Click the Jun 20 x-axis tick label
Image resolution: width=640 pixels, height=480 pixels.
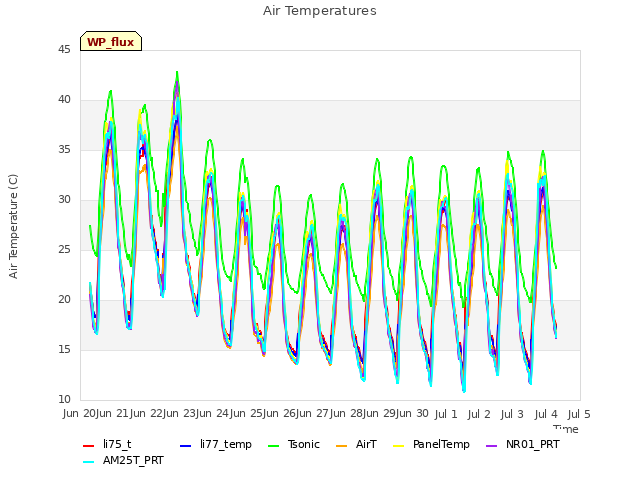coord(78,413)
